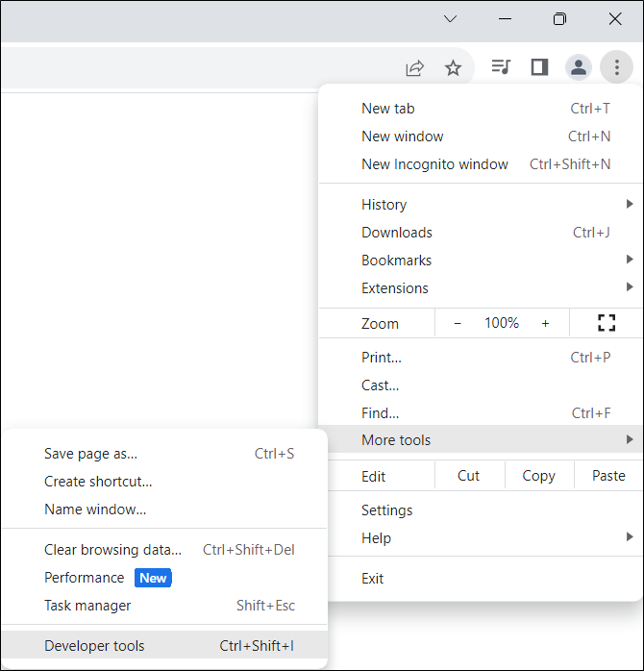Expand the Extensions submenu
The height and width of the screenshot is (671, 644).
(481, 287)
